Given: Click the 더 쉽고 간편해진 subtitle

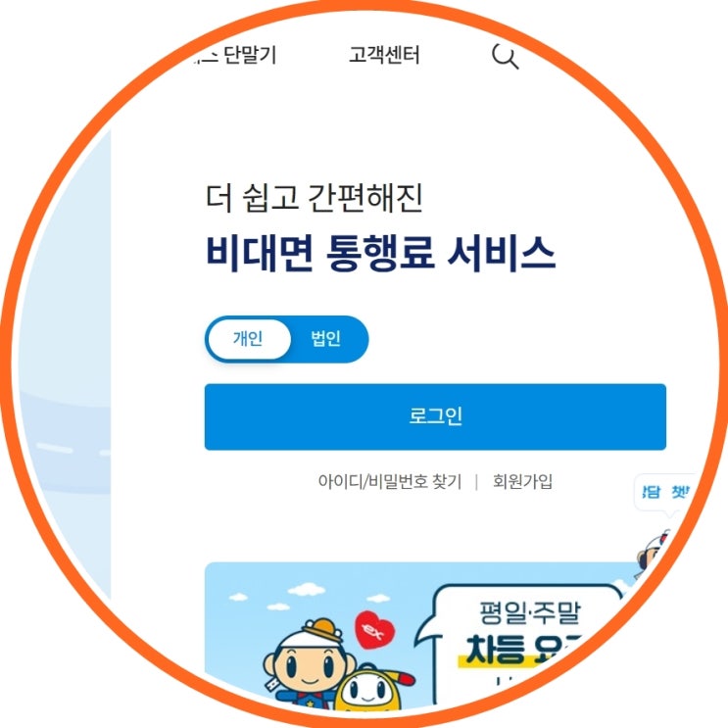Looking at the screenshot, I should 314,198.
